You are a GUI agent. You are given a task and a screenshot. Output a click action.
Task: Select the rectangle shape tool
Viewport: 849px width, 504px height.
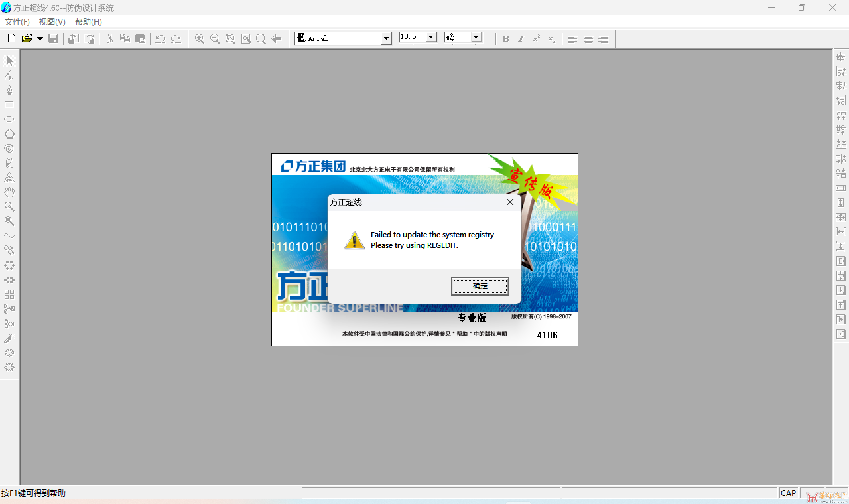(9, 104)
